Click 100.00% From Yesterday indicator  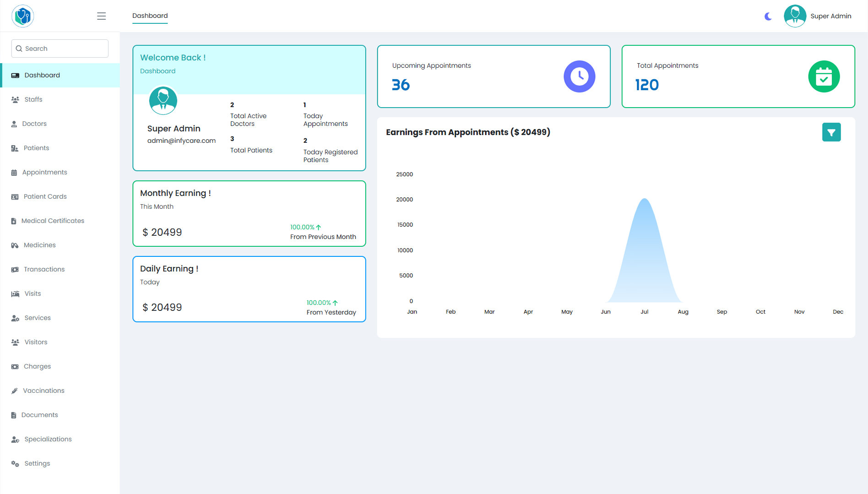tap(331, 308)
